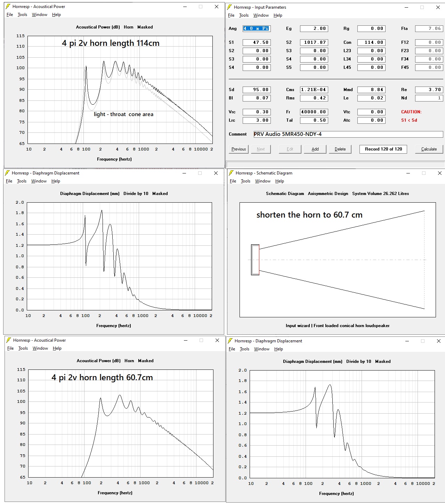Click Hornresp icon of bottom Acoustical Power window
The width and height of the screenshot is (445, 504).
pyautogui.click(x=9, y=340)
